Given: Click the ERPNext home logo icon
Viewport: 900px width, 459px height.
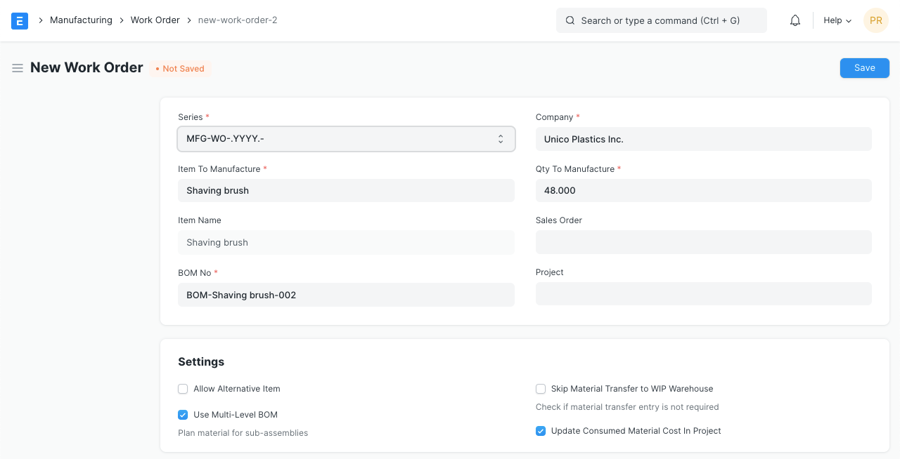Looking at the screenshot, I should pyautogui.click(x=19, y=20).
